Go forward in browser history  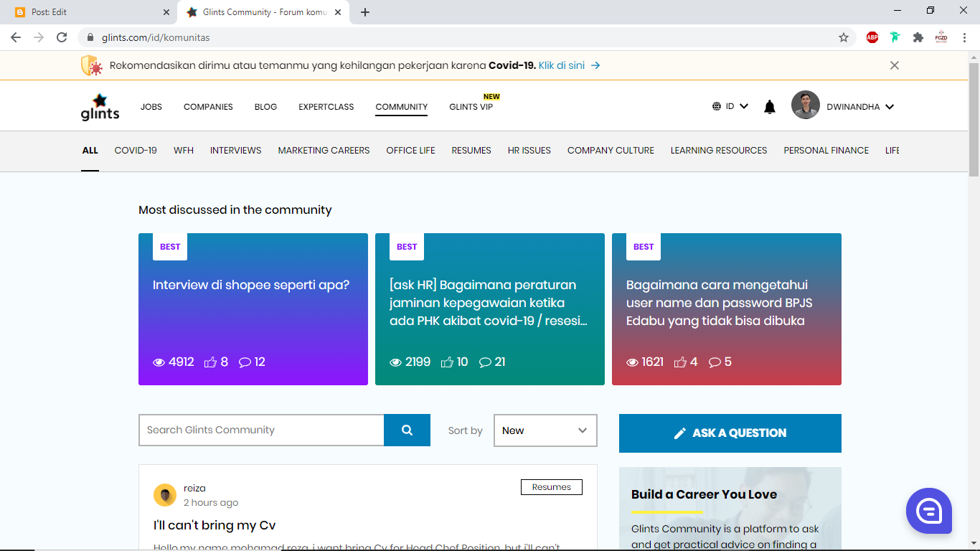click(39, 37)
